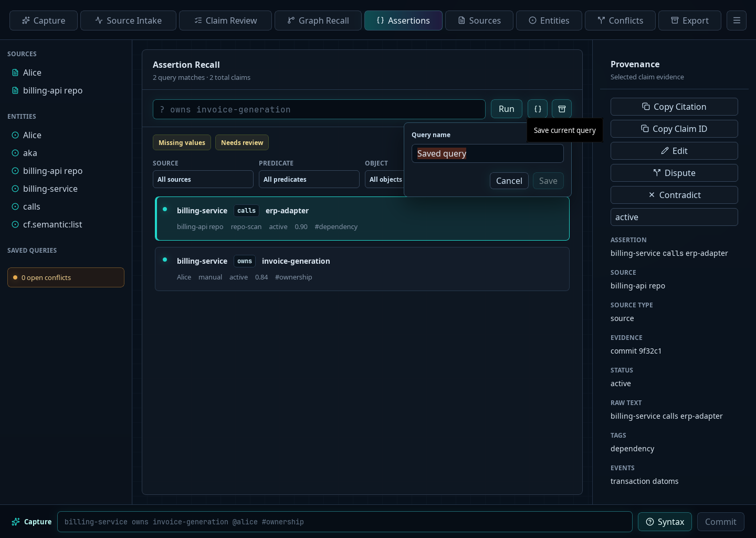Click the Save current query archive icon

562,109
